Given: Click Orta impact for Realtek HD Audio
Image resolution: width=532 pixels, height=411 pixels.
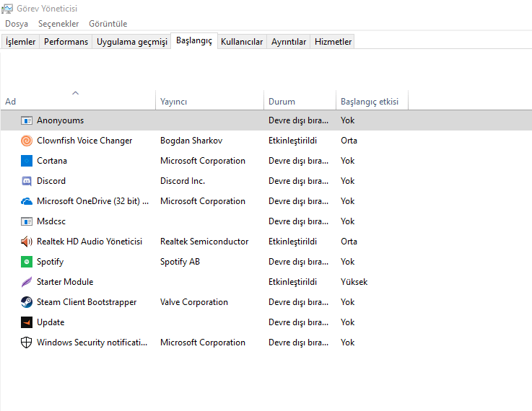Looking at the screenshot, I should pos(349,242).
